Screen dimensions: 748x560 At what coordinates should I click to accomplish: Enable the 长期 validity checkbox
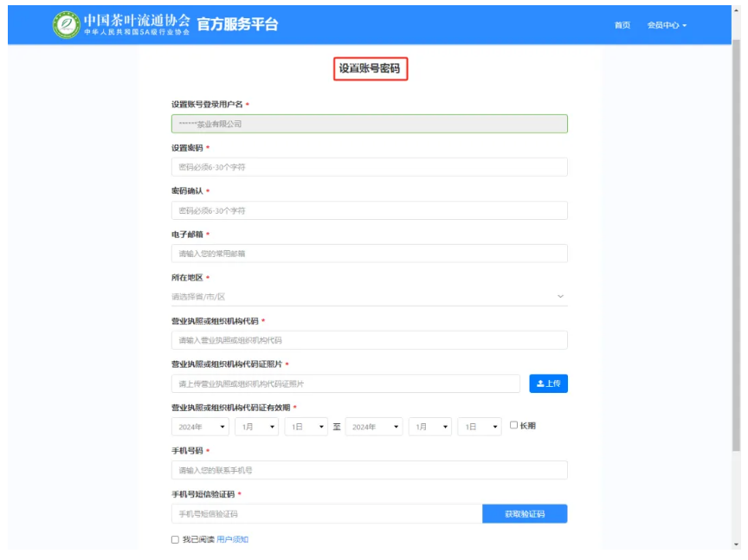[x=513, y=425]
